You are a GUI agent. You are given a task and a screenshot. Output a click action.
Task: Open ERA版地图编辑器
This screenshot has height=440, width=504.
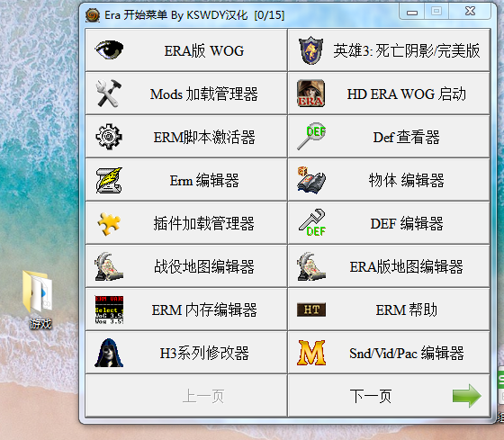pos(389,266)
